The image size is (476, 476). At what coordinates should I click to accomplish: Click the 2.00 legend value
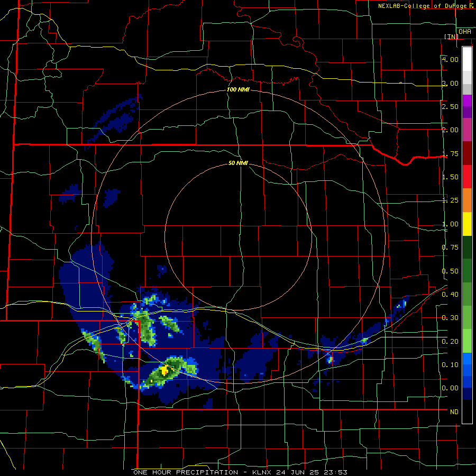[450, 130]
